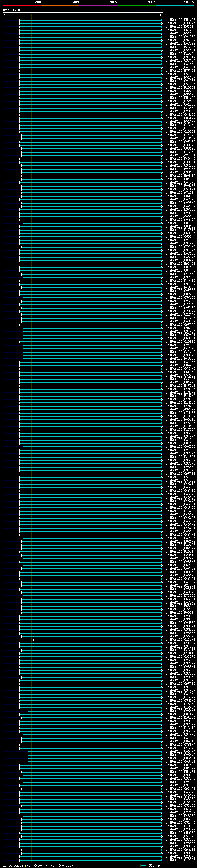Image resolution: width=197 pixels, height=868 pixels.
Task: Select hit UniRef100_P17957
Action: pos(180,430)
